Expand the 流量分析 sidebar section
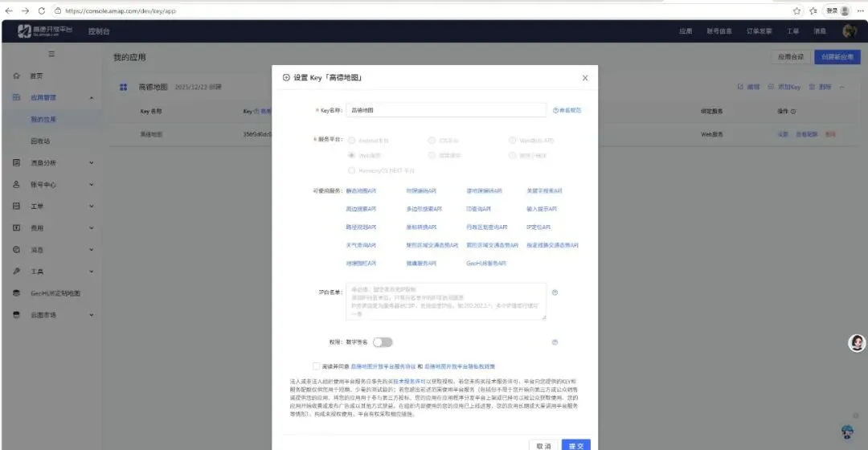Image resolution: width=868 pixels, height=450 pixels. (92, 163)
